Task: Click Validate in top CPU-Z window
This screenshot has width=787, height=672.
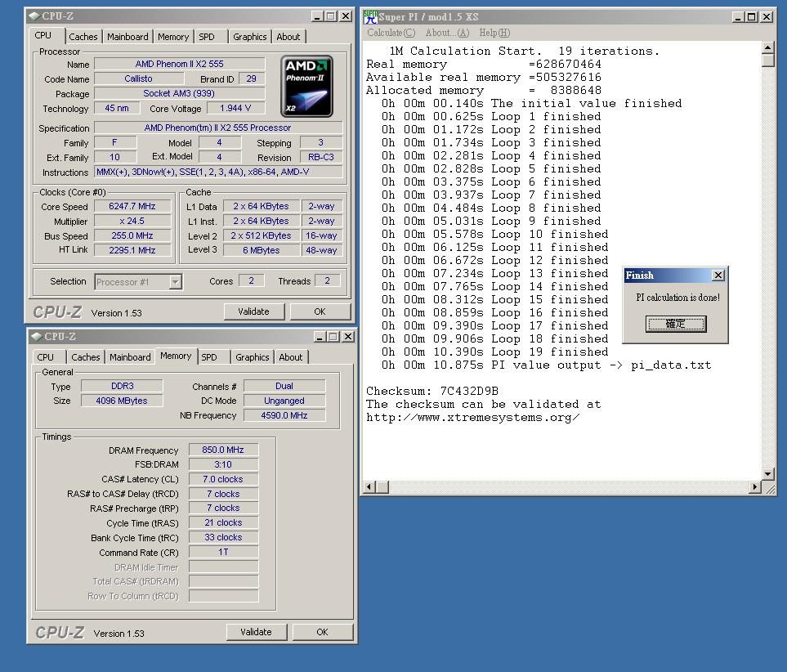Action: pos(254,311)
